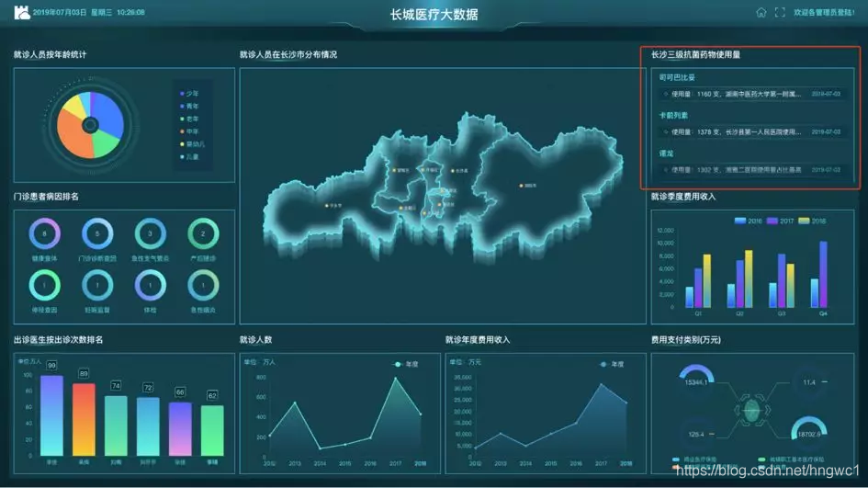Image resolution: width=868 pixels, height=488 pixels.
Task: Click the header date and time text
Action: [89, 12]
